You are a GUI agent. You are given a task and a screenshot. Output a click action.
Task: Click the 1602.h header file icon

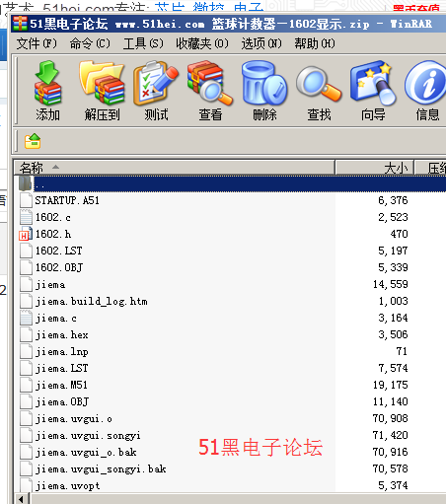click(26, 234)
